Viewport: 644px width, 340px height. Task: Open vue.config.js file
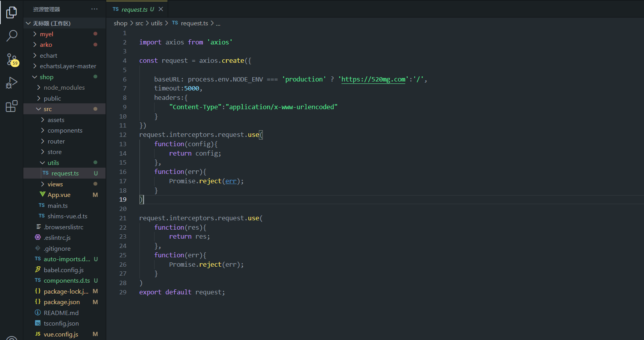pos(65,334)
